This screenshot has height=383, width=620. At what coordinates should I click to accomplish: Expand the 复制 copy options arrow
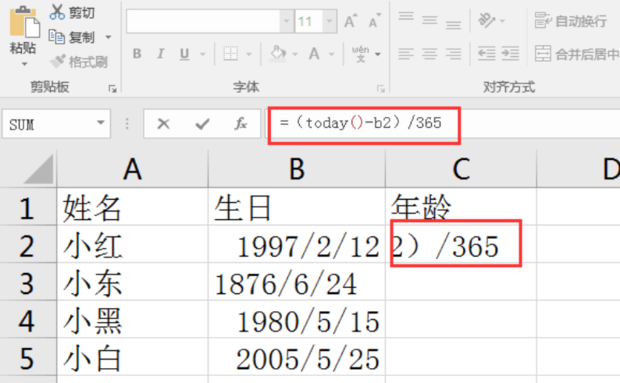108,37
